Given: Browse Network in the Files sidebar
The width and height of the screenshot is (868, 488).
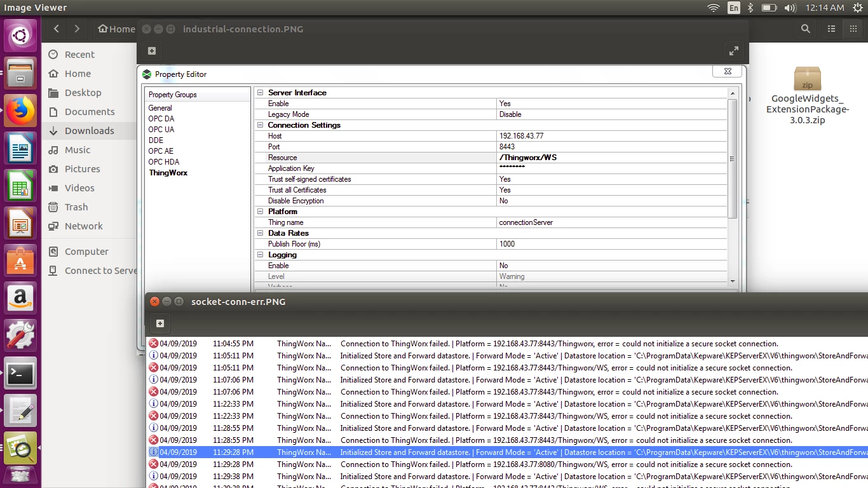Looking at the screenshot, I should tap(83, 226).
